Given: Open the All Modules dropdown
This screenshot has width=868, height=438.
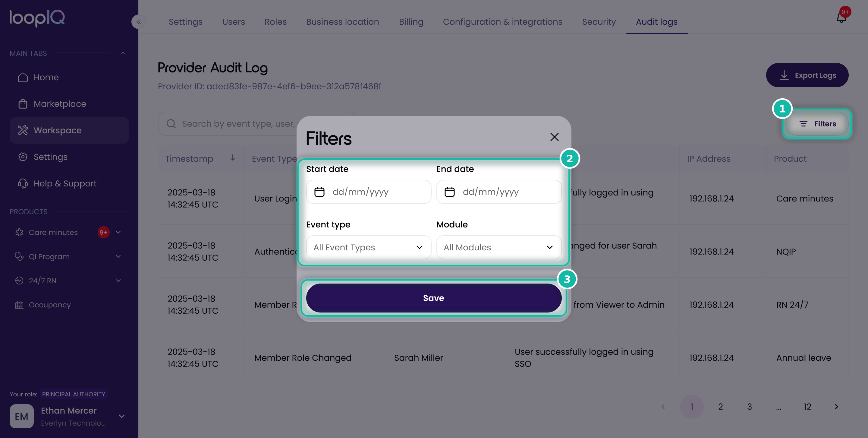Looking at the screenshot, I should [x=499, y=247].
